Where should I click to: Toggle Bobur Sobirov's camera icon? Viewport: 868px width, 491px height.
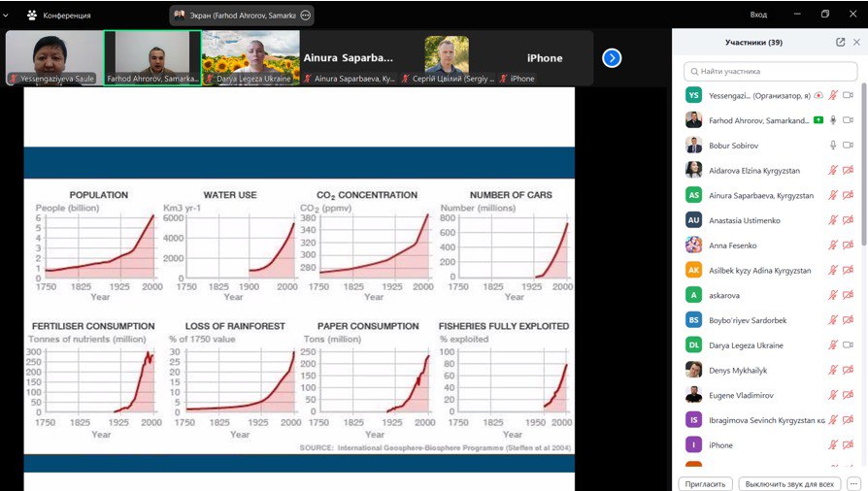(848, 145)
